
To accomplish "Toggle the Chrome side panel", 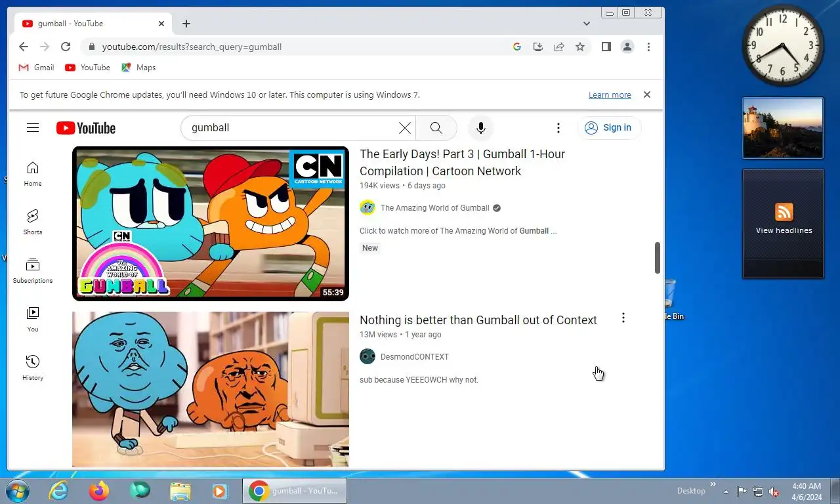I will tap(606, 47).
